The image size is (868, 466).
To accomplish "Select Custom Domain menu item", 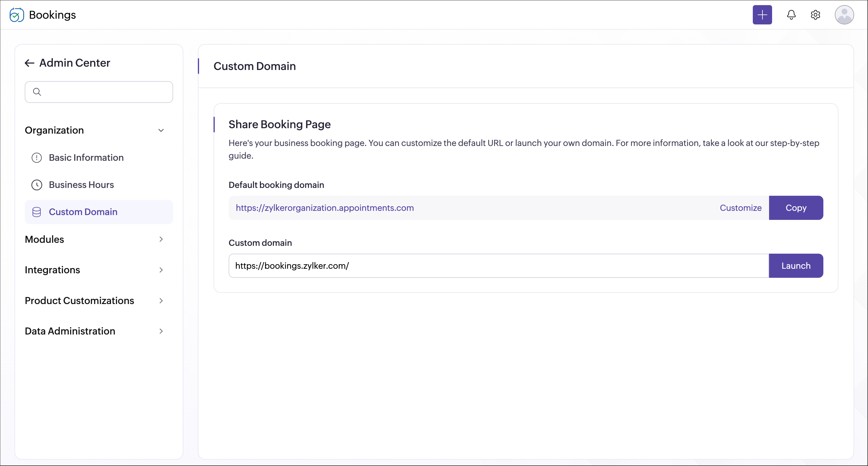I will [x=99, y=212].
